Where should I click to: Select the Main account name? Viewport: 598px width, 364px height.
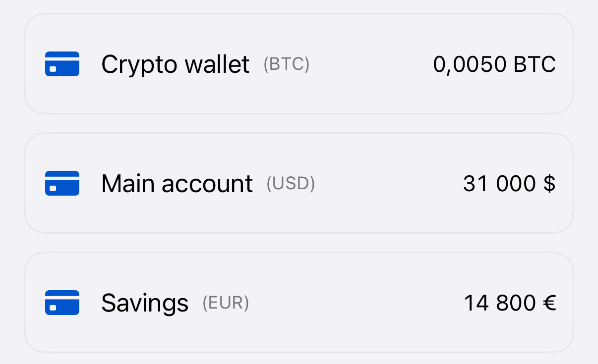click(177, 184)
